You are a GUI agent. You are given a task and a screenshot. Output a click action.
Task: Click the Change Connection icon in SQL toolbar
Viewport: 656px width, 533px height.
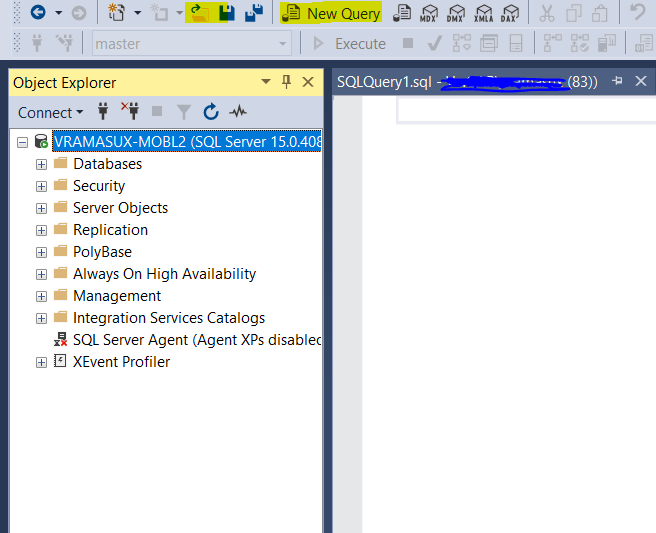[64, 43]
